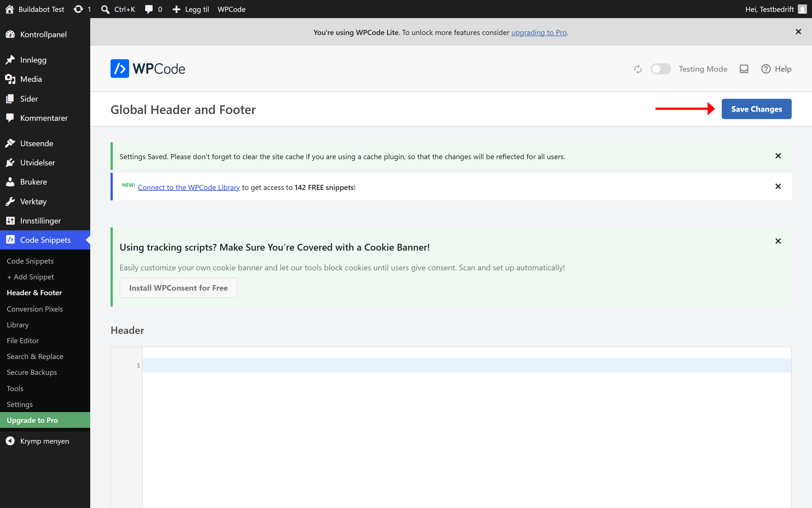The width and height of the screenshot is (812, 508).
Task: Click the home icon beside Buildabot Test
Action: coord(9,9)
